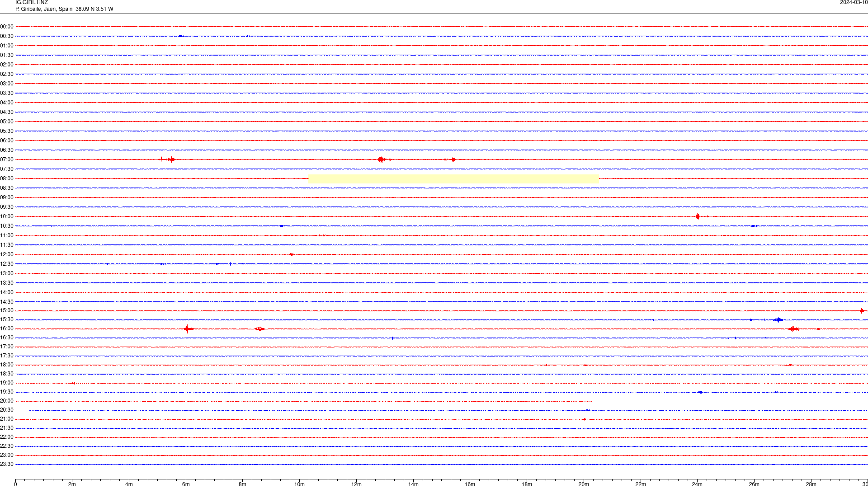The height and width of the screenshot is (488, 868).
Task: Click the yellow highlighted gap on 08:00 trace
Action: click(453, 178)
